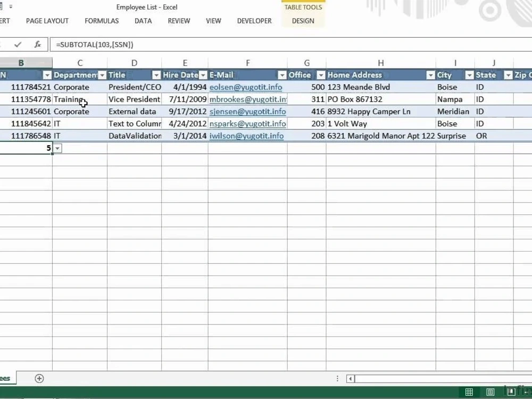Switch to Normal view in status bar

[469, 392]
